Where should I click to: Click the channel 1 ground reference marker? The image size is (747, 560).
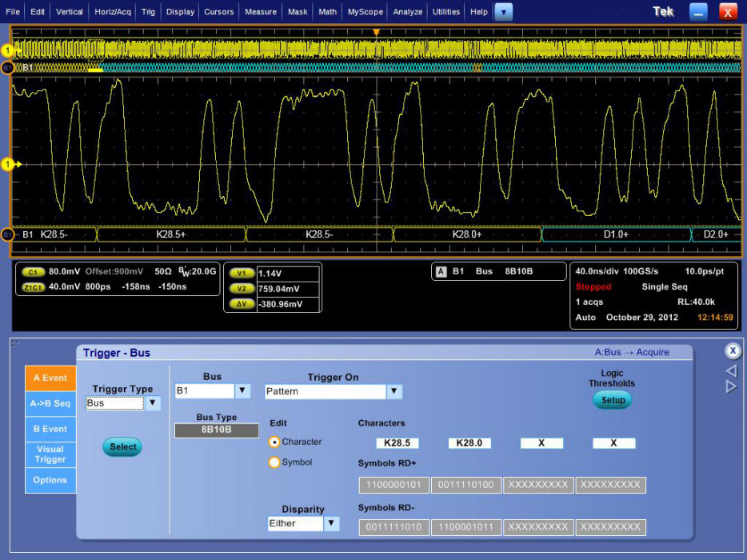(8, 165)
